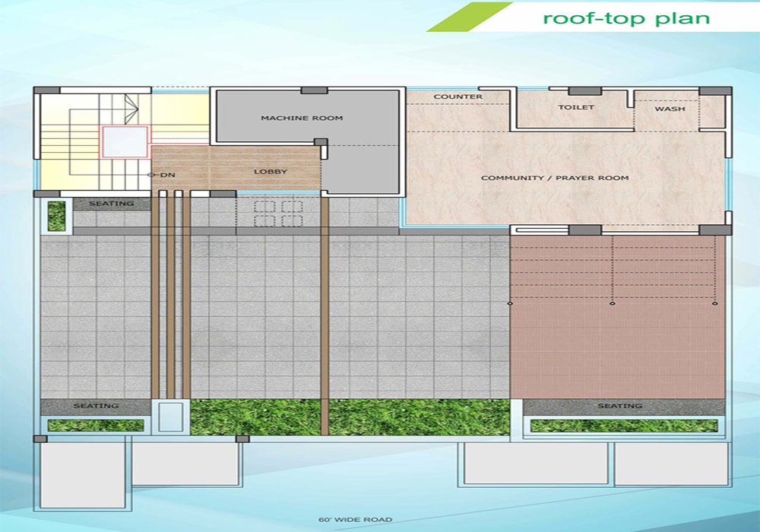
Task: Click the 60' WIDE ROAD caption
Action: click(x=355, y=519)
